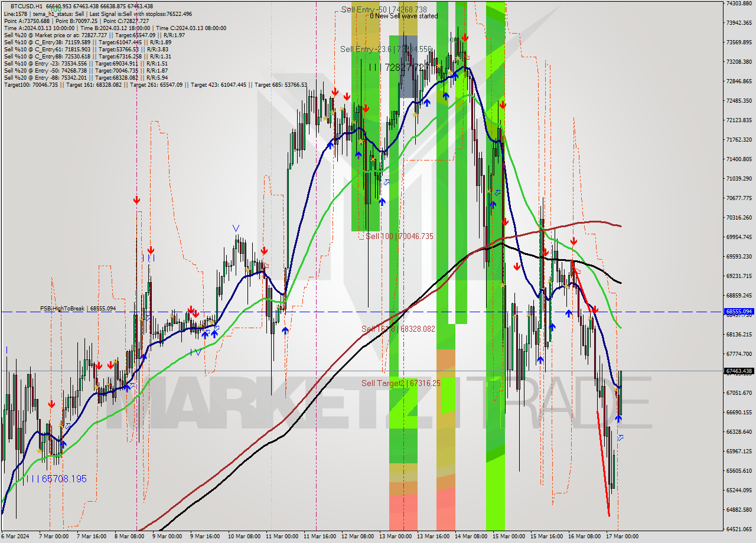The image size is (756, 543).
Task: Click the 73208.370 price axis value
Action: [739, 61]
